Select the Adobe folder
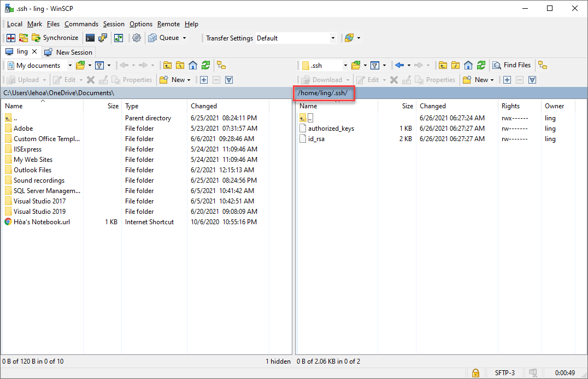Viewport: 588px width, 379px height. point(23,129)
